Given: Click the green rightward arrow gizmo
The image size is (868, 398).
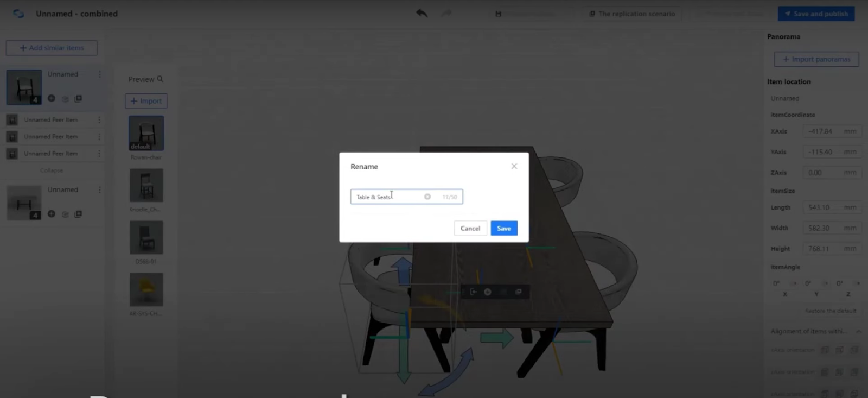Looking at the screenshot, I should [x=497, y=338].
